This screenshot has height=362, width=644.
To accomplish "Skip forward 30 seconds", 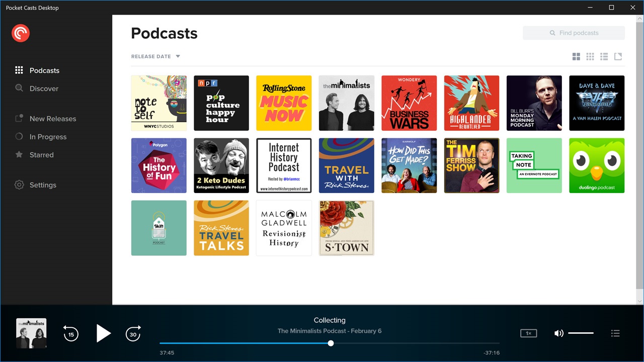I will click(133, 333).
